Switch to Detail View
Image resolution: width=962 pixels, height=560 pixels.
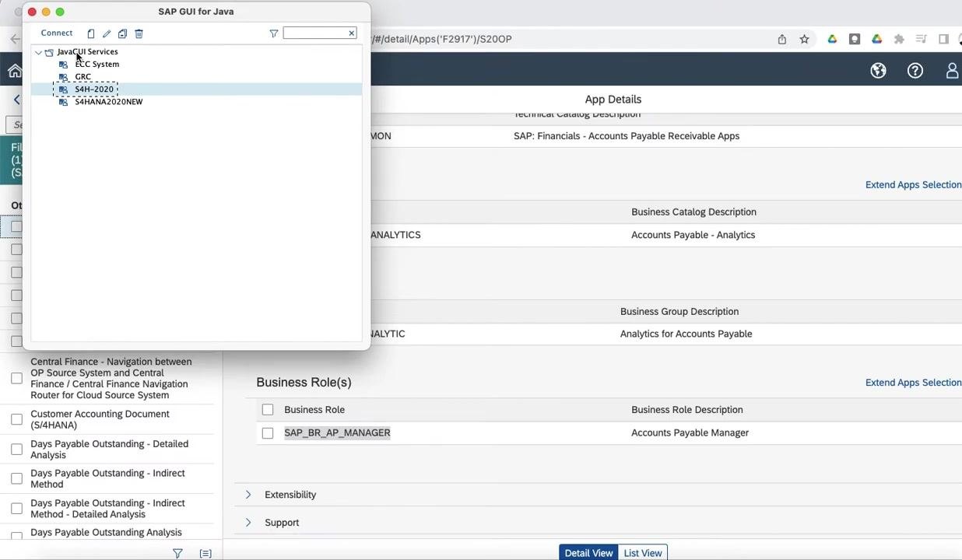[588, 553]
